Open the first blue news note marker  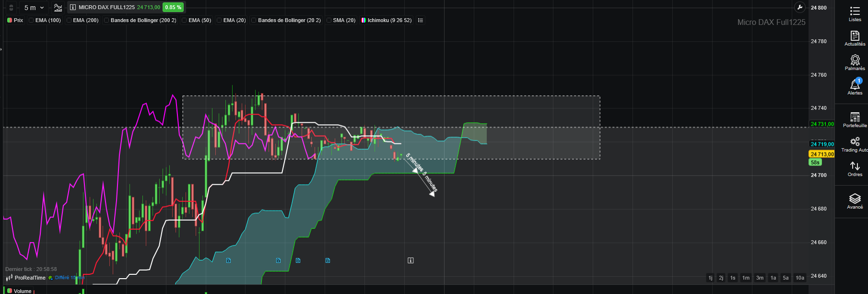tap(228, 260)
